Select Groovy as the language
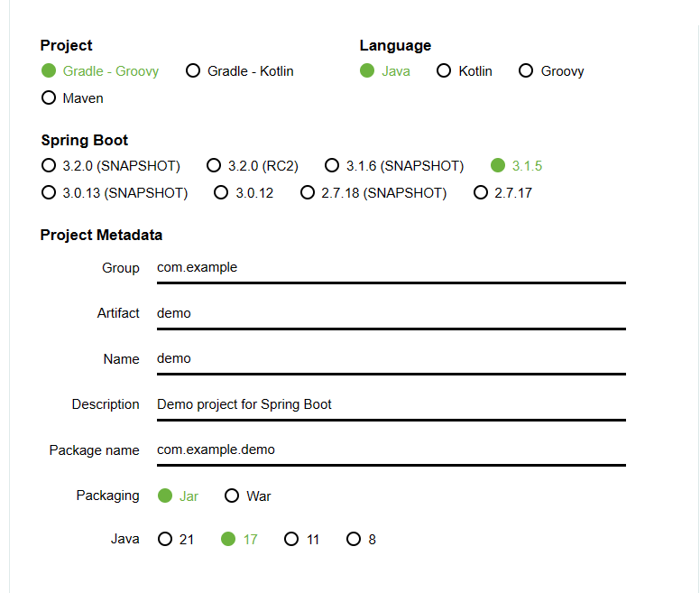Viewport: 700px width, 593px height. 526,71
